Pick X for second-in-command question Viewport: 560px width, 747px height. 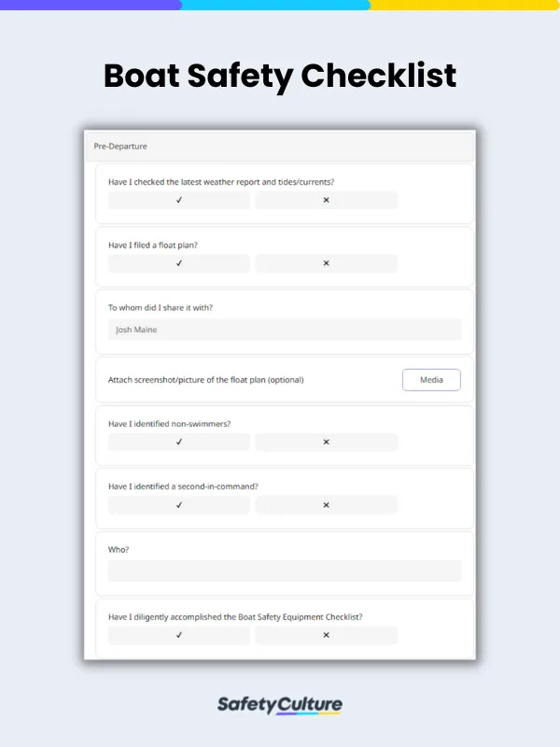[x=326, y=505]
